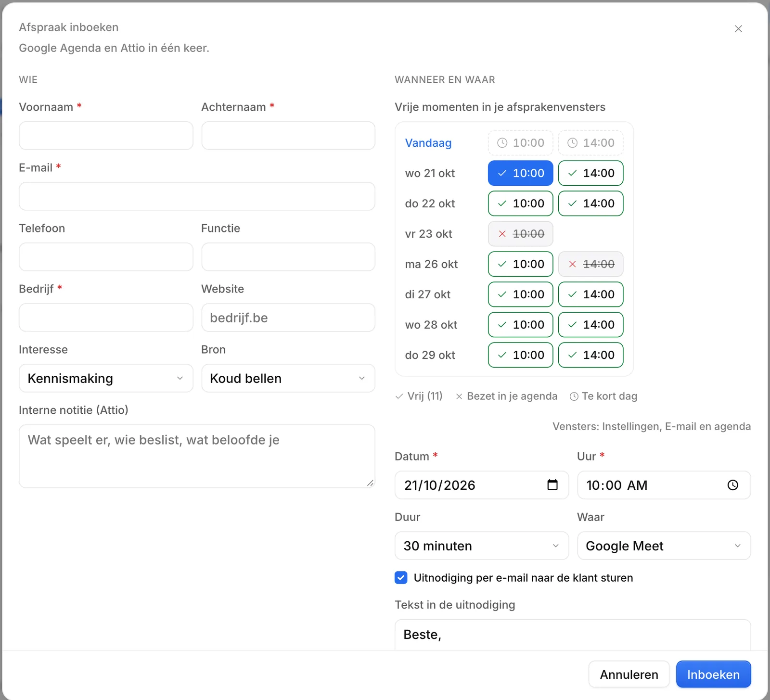770x700 pixels.
Task: Click the Te kort dag legend entry
Action: (x=603, y=396)
